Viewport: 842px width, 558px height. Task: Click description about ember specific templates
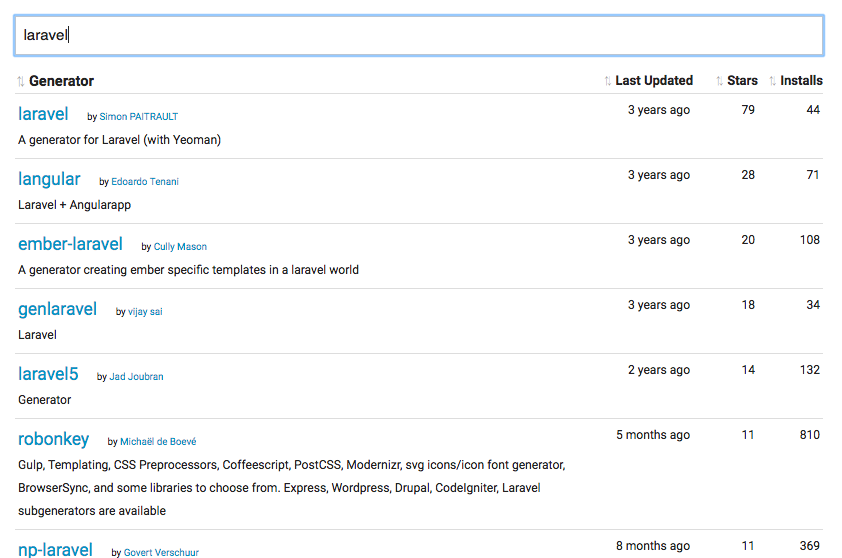point(188,270)
